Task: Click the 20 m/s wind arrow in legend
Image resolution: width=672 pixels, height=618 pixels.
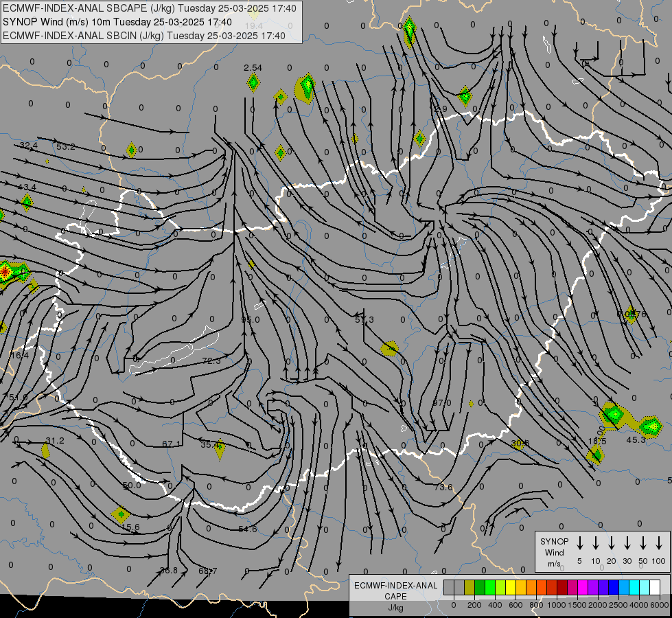Action: [612, 543]
